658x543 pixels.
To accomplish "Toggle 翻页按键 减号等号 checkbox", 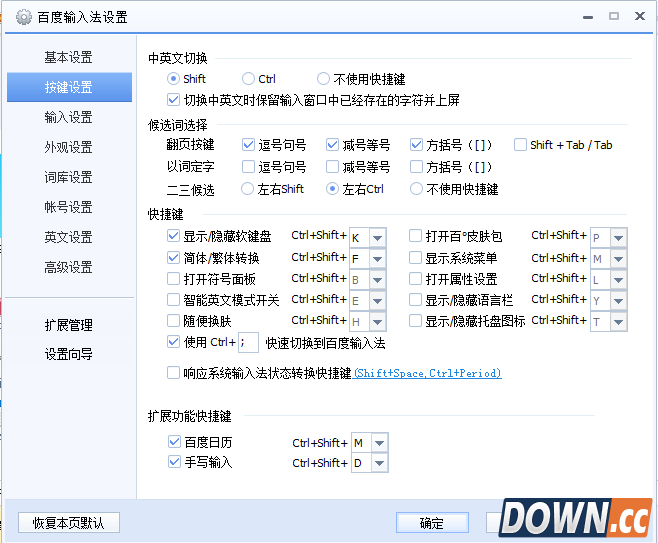I will 332,145.
